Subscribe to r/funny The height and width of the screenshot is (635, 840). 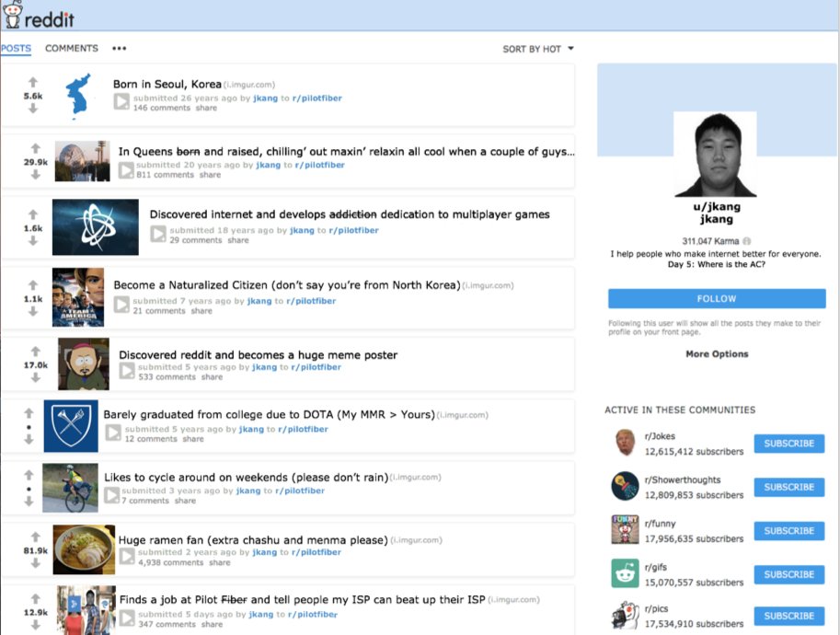coord(788,530)
